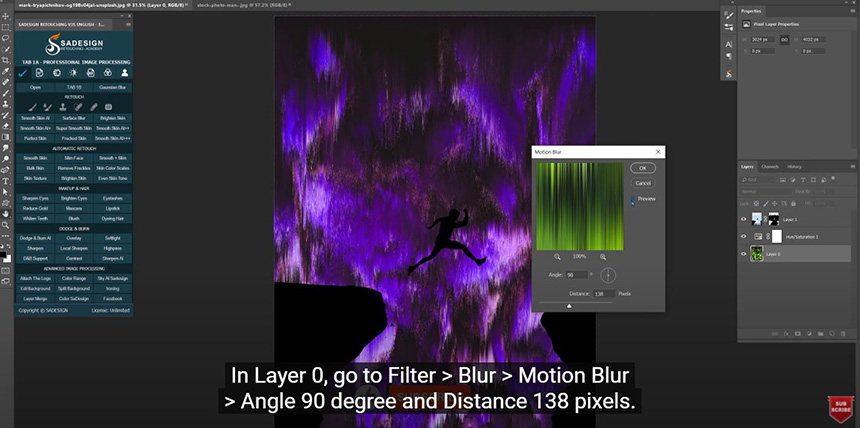The height and width of the screenshot is (428, 860).
Task: Select the Type tool in toolbar
Action: (6, 180)
